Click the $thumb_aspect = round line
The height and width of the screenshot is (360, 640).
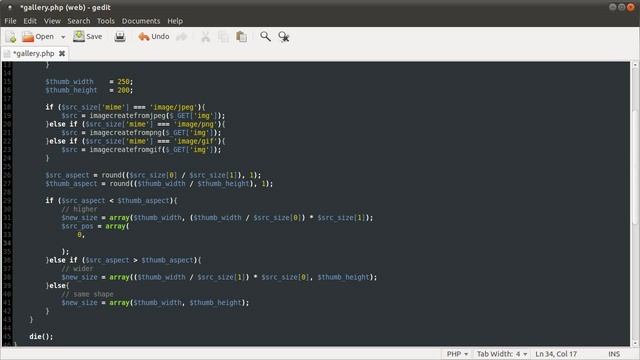tap(159, 184)
